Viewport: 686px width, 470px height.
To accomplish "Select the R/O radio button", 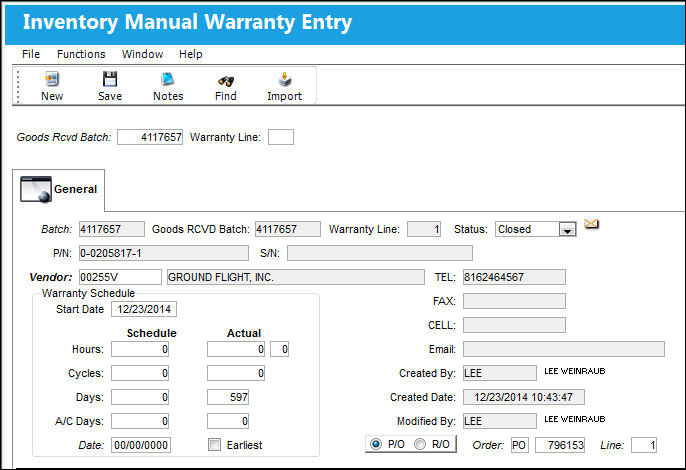I will click(x=420, y=444).
